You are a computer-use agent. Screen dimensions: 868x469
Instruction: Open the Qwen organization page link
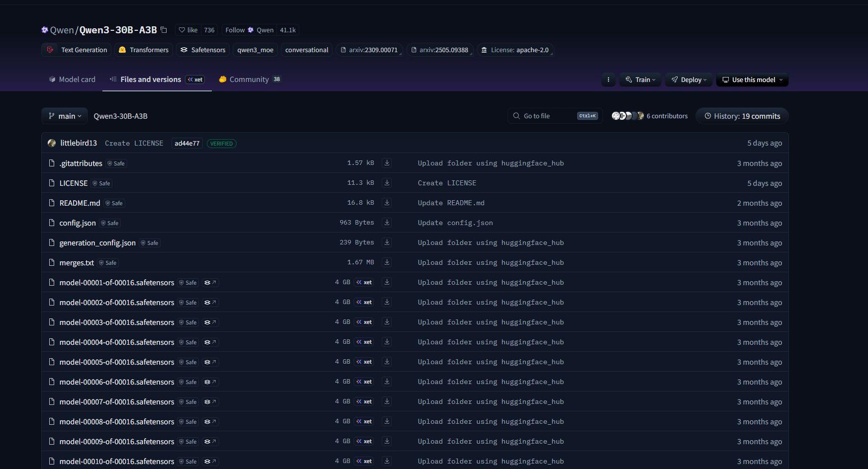coord(62,30)
